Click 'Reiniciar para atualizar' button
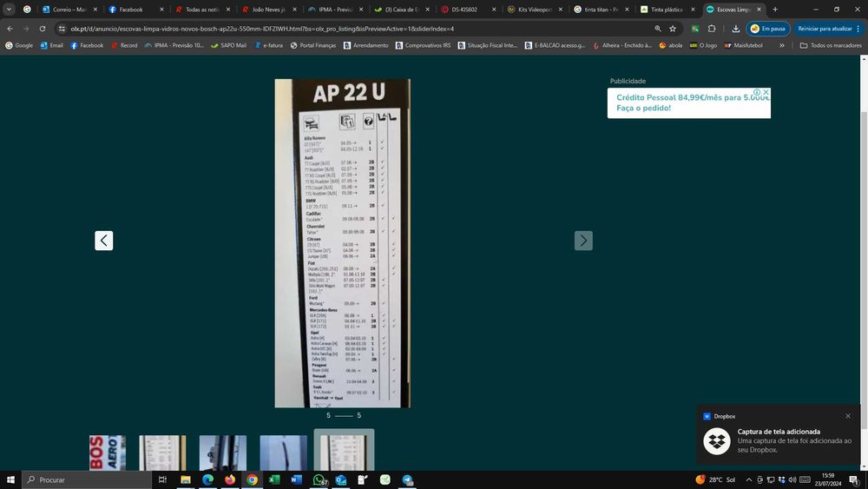The height and width of the screenshot is (489, 868). pyautogui.click(x=828, y=29)
